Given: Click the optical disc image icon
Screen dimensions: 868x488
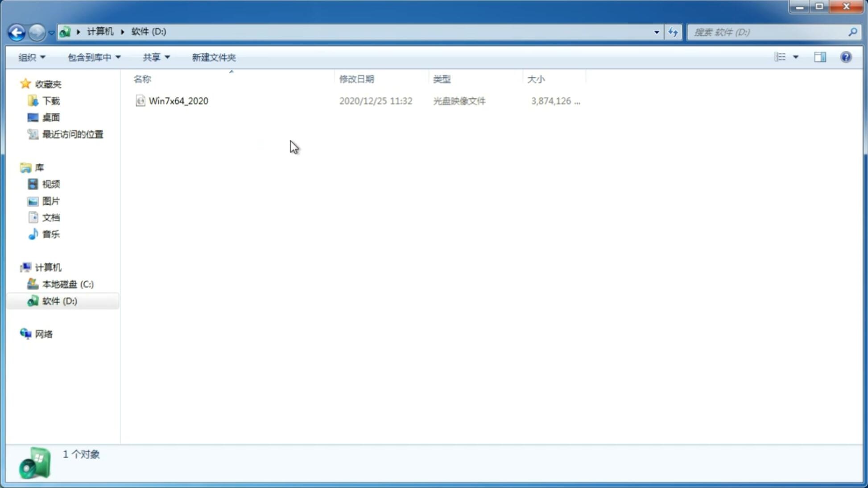Looking at the screenshot, I should click(140, 101).
